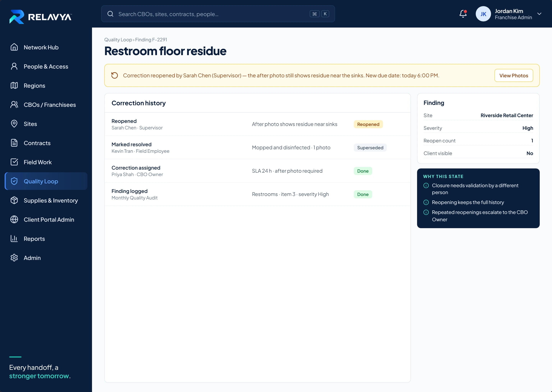
Task: Open the notifications bell
Action: (463, 14)
